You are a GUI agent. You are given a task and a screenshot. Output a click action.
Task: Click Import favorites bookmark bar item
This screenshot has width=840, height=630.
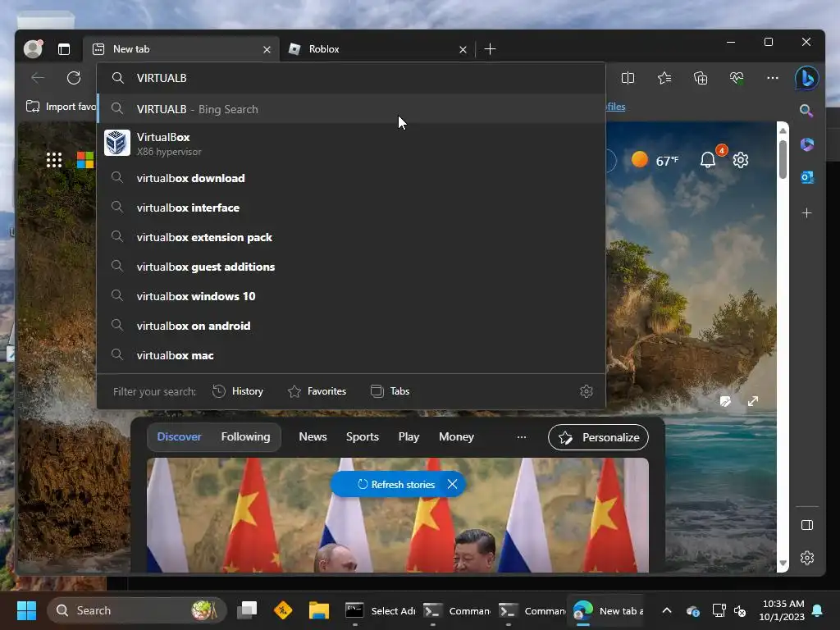coord(61,107)
